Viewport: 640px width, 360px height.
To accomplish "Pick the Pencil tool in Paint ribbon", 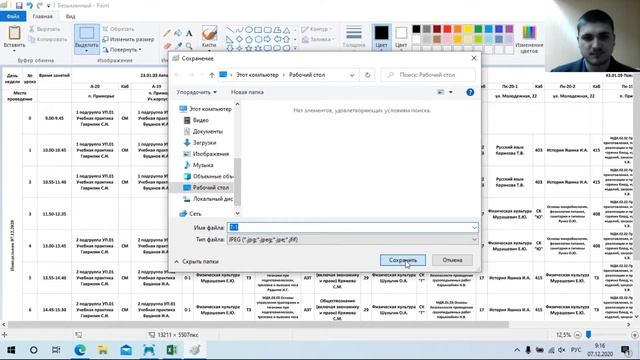I will tap(167, 33).
